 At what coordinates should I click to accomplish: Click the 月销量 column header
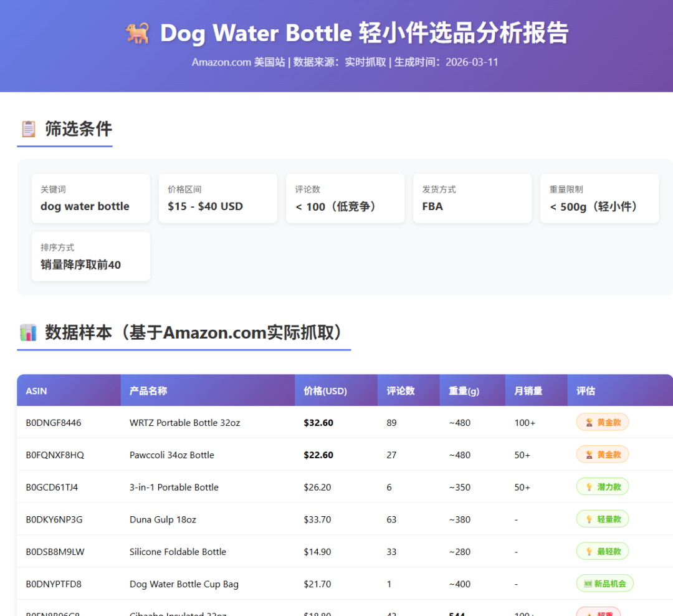(x=528, y=391)
